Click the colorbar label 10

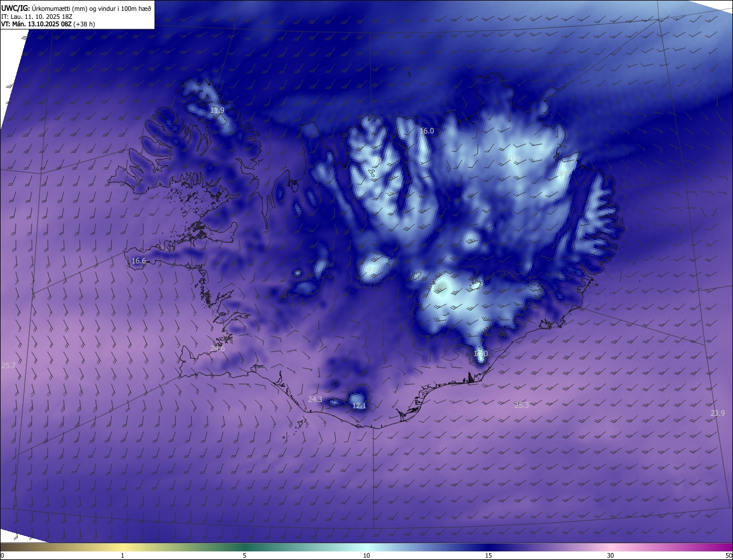[x=366, y=555]
